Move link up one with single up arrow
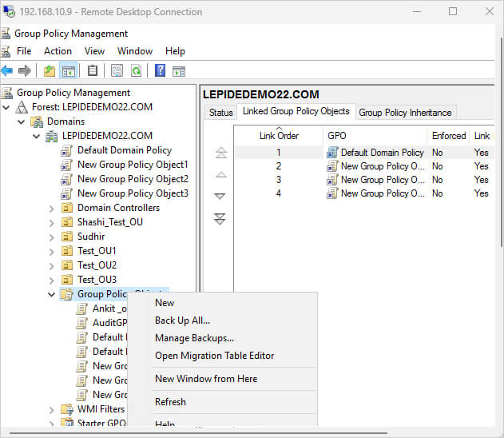The height and width of the screenshot is (438, 504). click(220, 174)
